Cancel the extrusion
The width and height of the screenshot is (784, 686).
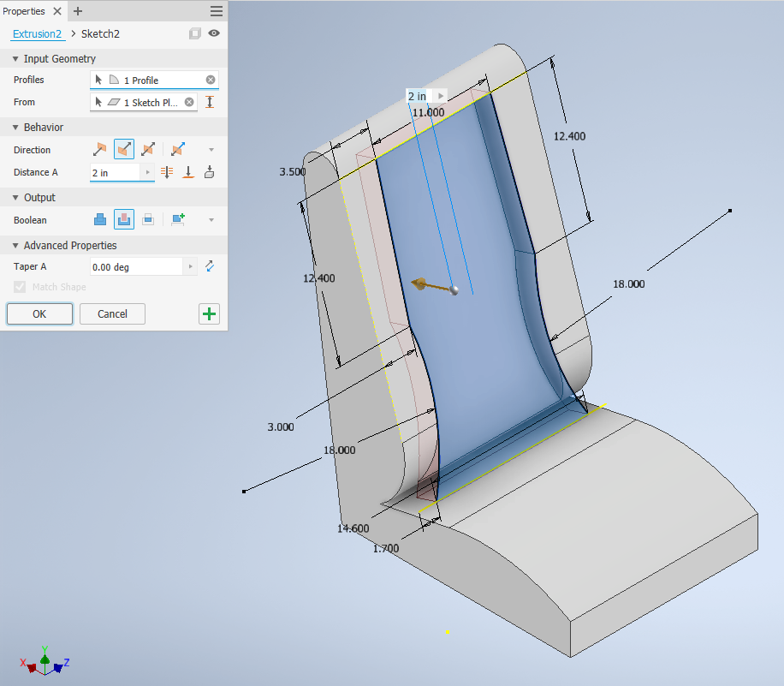click(112, 313)
